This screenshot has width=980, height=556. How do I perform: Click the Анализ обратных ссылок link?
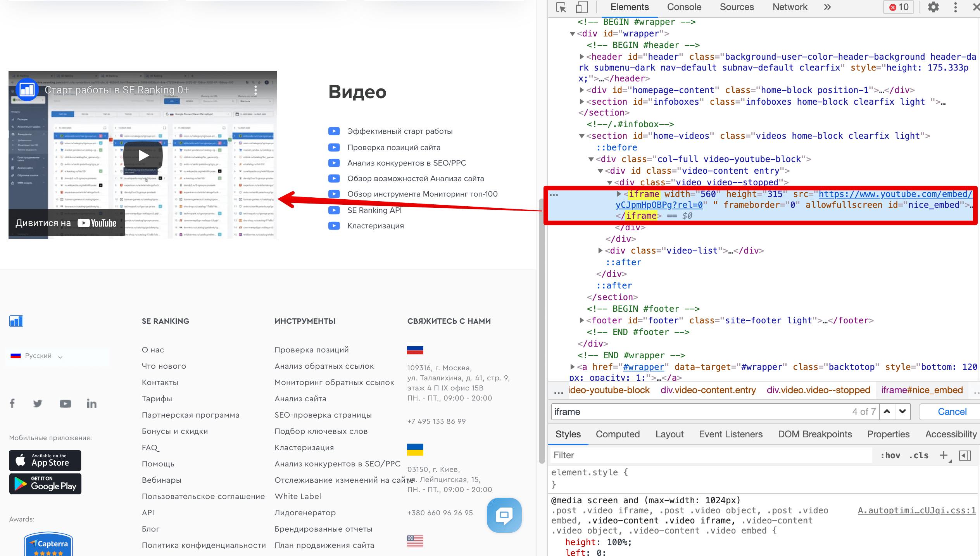324,366
